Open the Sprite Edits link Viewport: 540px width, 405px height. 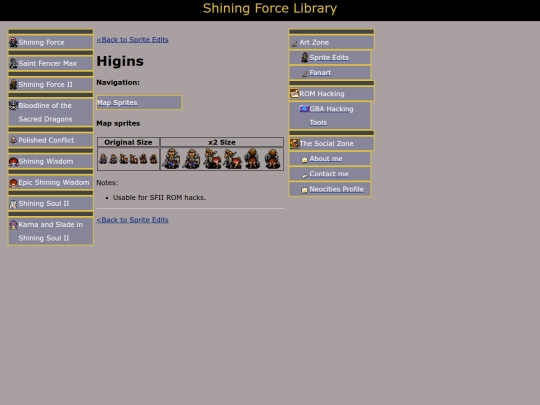point(329,58)
